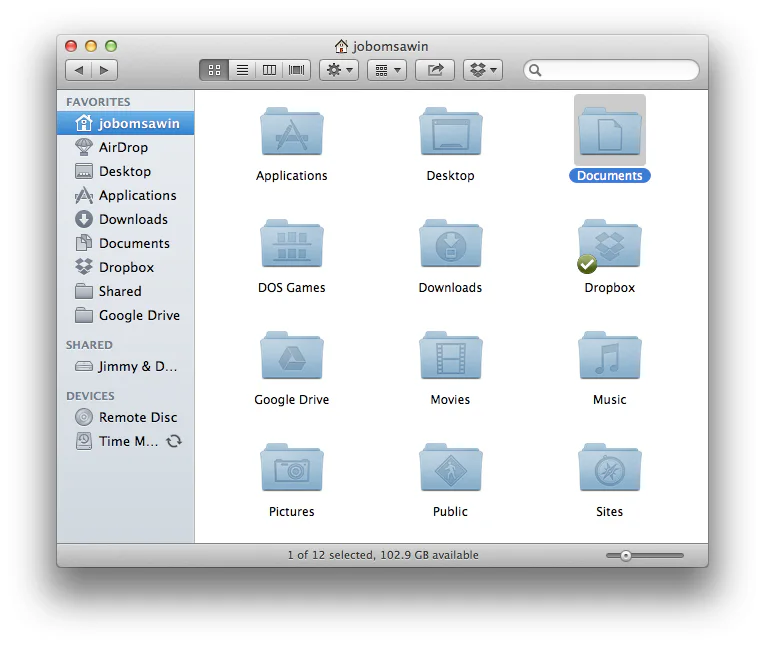Viewport: 765px width, 646px height.
Task: Open the DOS Games folder
Action: [x=292, y=243]
